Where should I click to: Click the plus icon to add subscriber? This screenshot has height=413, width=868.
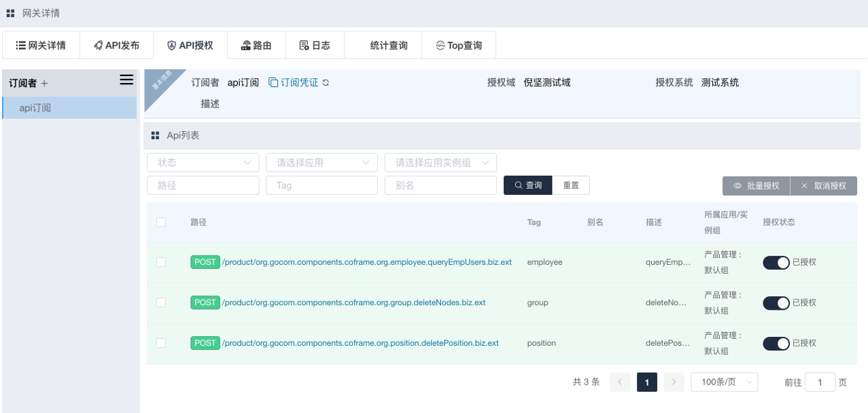coord(45,84)
